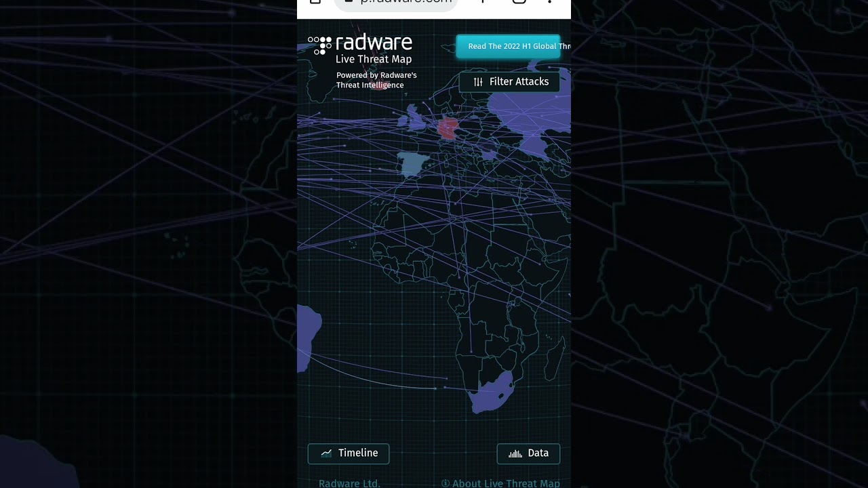This screenshot has width=868, height=488.
Task: Click the Live Threat Map title text
Action: 374,60
